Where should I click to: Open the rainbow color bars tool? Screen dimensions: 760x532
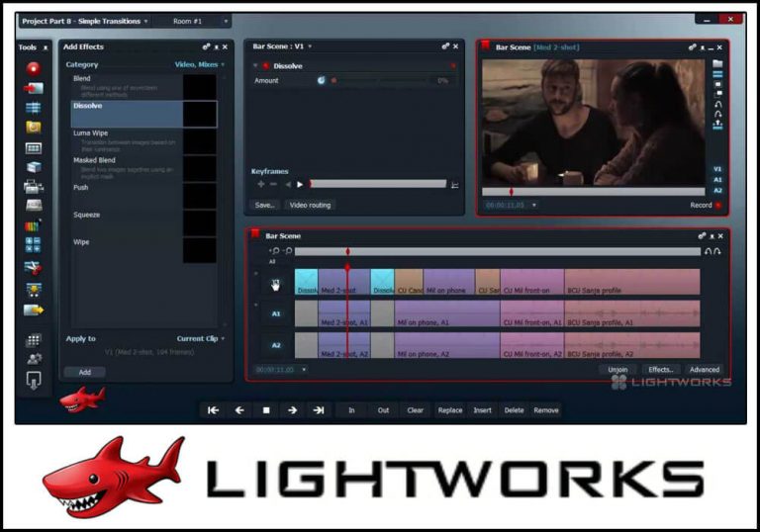tap(33, 225)
